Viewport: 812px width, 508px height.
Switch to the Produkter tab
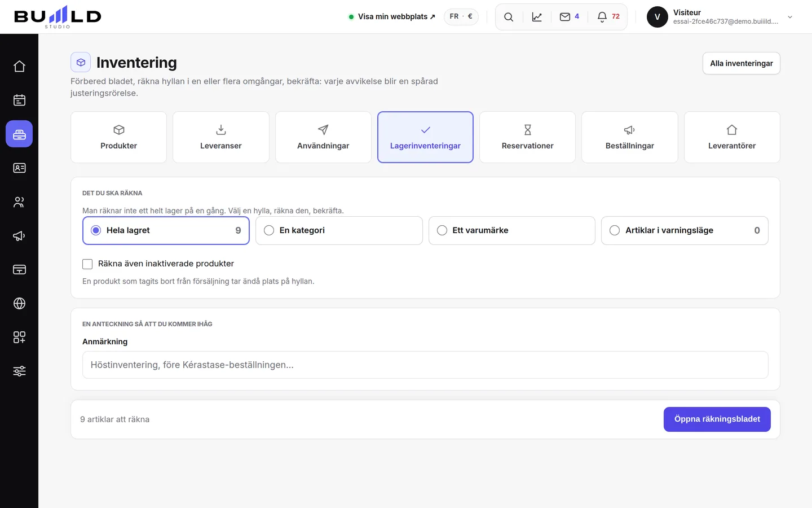118,137
